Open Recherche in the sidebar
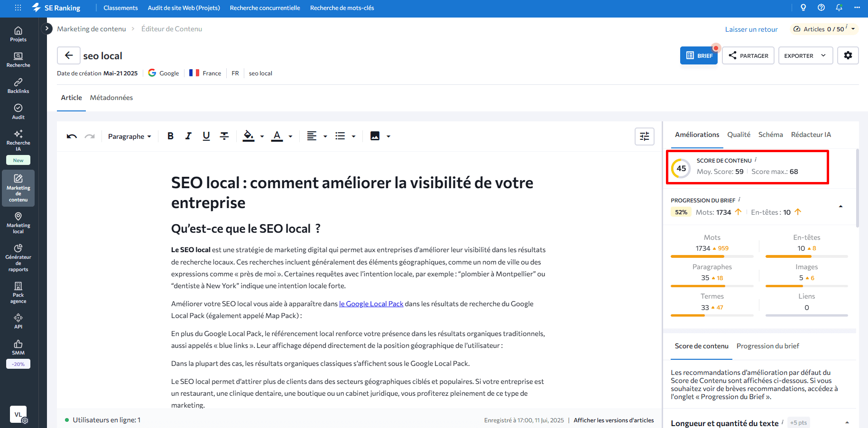This screenshot has height=428, width=868. point(18,60)
